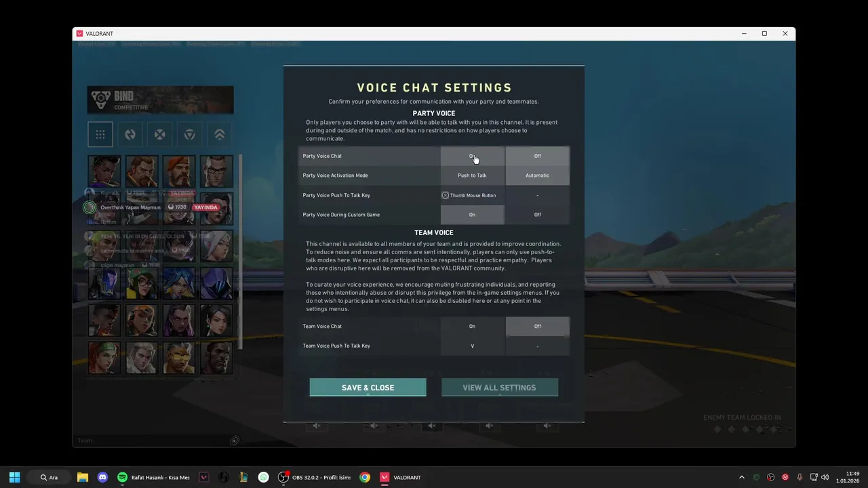
Task: Set secondary Team Voice Push To Talk key
Action: click(x=538, y=346)
